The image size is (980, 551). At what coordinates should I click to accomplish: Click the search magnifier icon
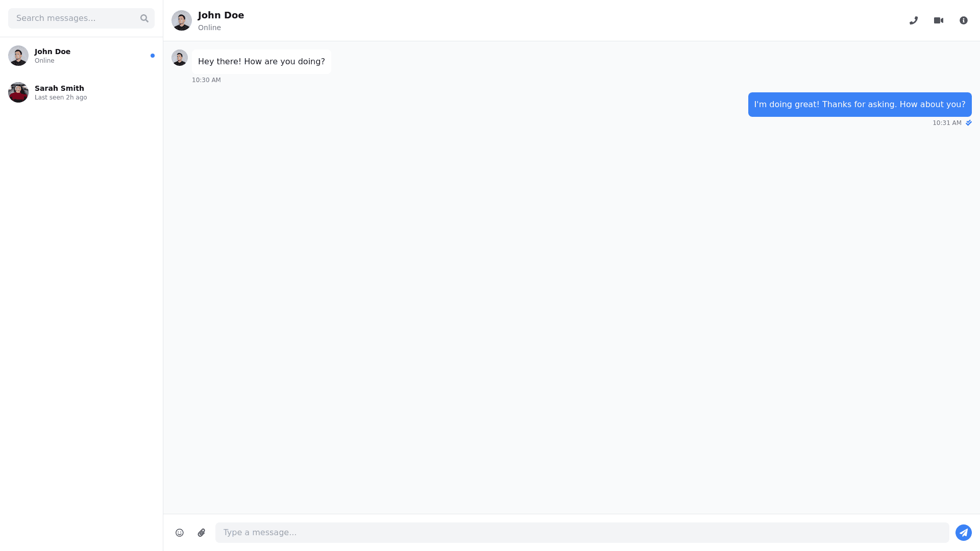(144, 18)
